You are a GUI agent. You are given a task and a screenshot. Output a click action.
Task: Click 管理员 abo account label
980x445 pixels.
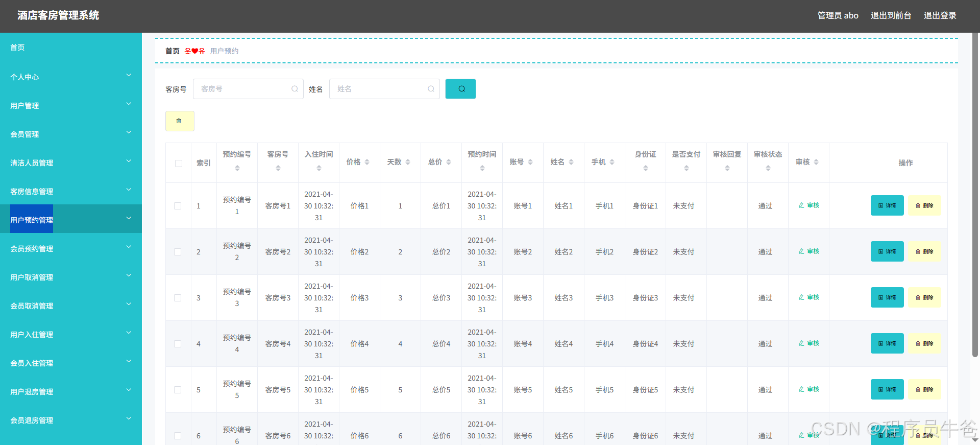click(x=838, y=15)
